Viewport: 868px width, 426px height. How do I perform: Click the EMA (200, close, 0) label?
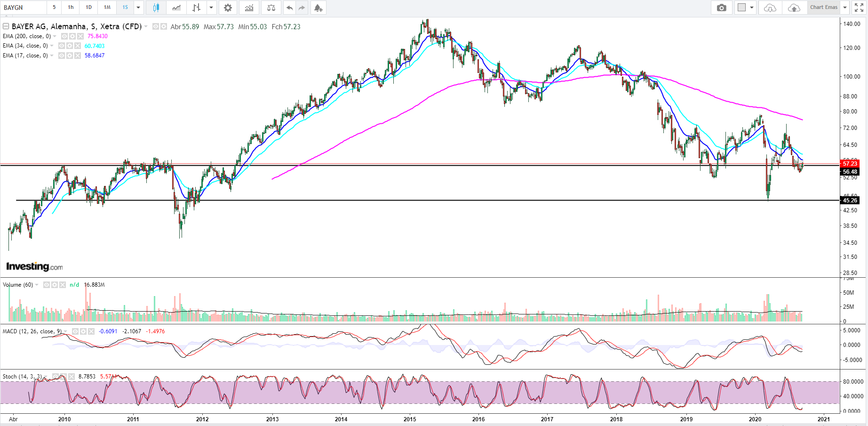click(27, 36)
